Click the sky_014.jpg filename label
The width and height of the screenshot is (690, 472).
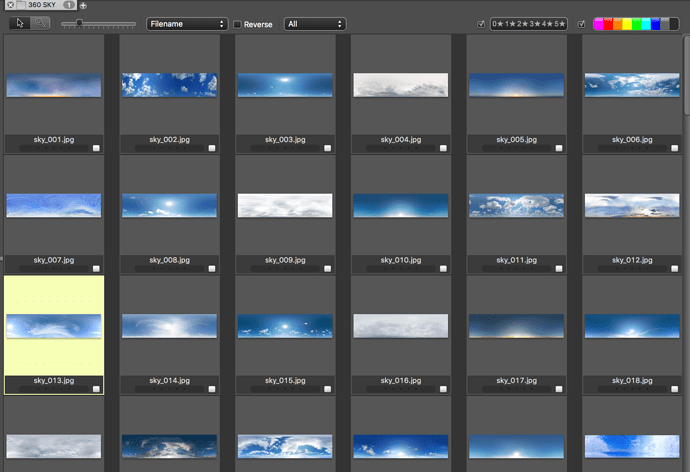point(169,381)
